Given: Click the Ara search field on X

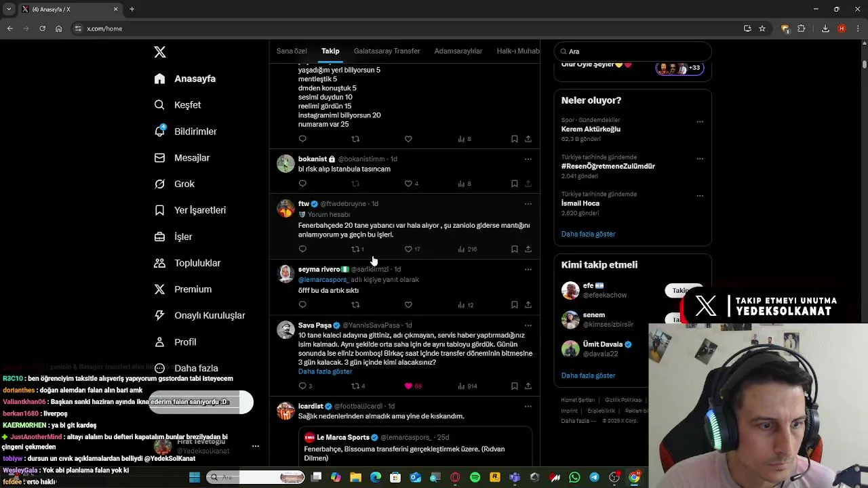Looking at the screenshot, I should pyautogui.click(x=633, y=52).
